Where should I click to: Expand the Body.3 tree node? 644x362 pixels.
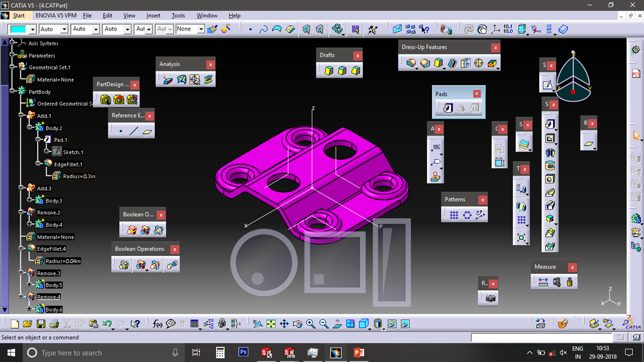(30, 200)
